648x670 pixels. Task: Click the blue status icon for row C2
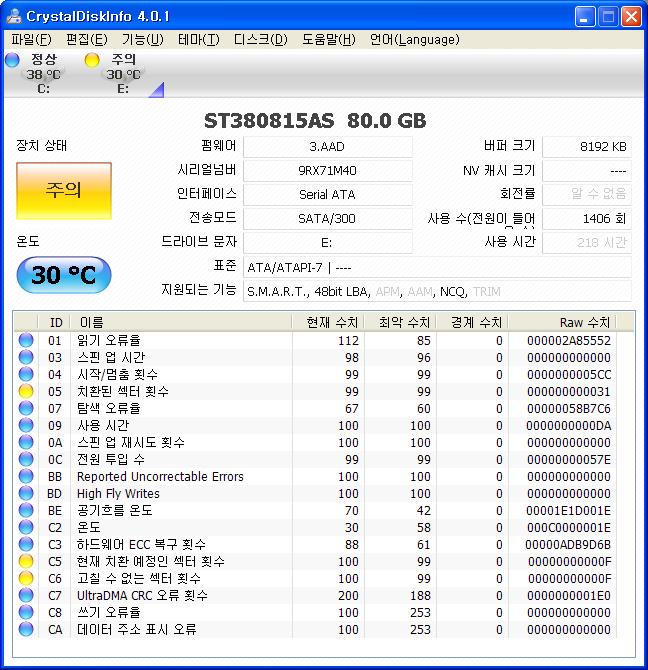(x=26, y=527)
